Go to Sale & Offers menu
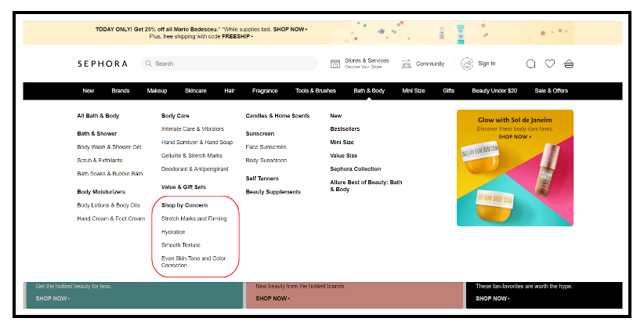 click(x=551, y=91)
